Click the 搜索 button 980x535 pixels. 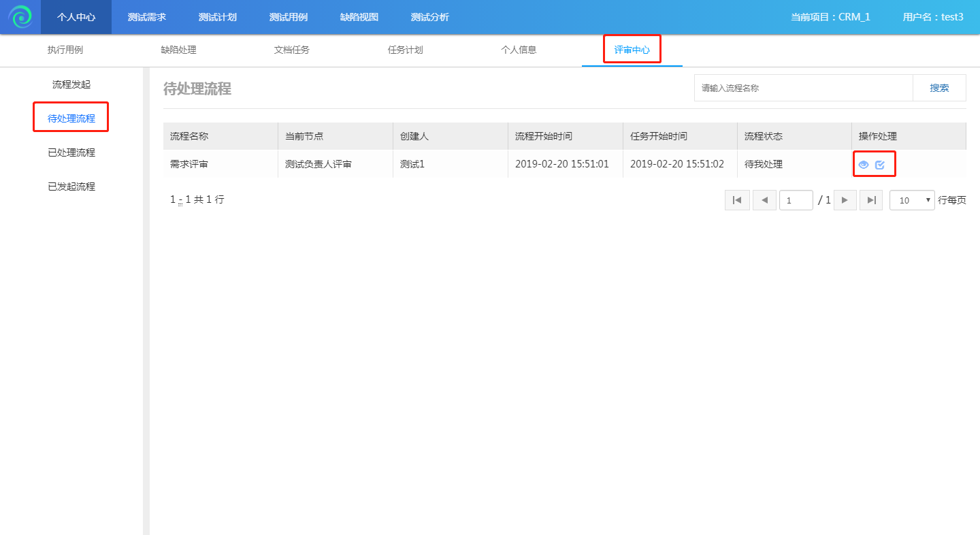coord(939,88)
